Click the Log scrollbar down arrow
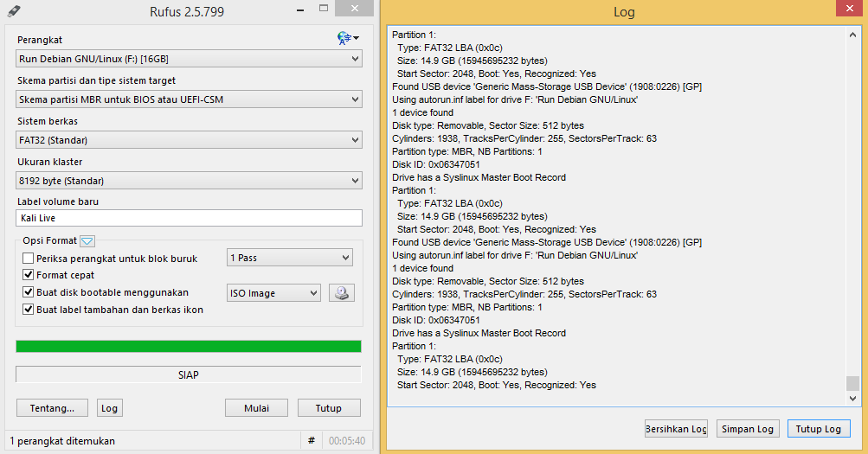The image size is (868, 454). point(852,398)
